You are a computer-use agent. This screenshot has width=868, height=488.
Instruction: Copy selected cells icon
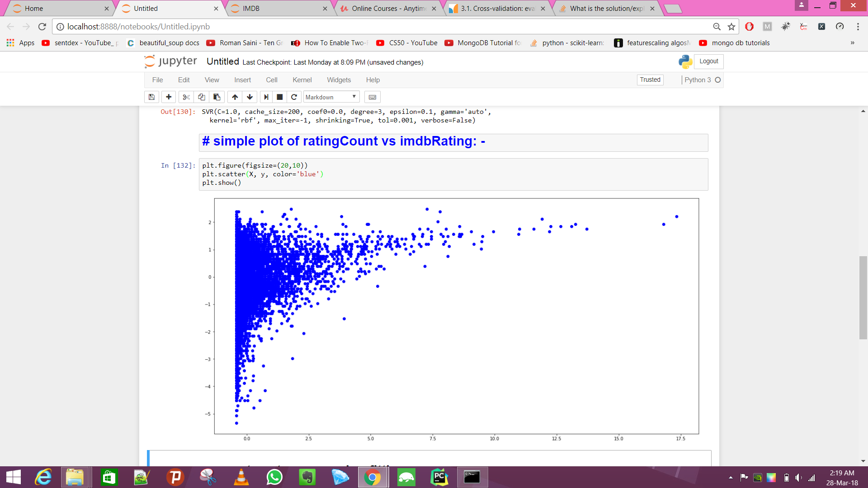tap(202, 97)
